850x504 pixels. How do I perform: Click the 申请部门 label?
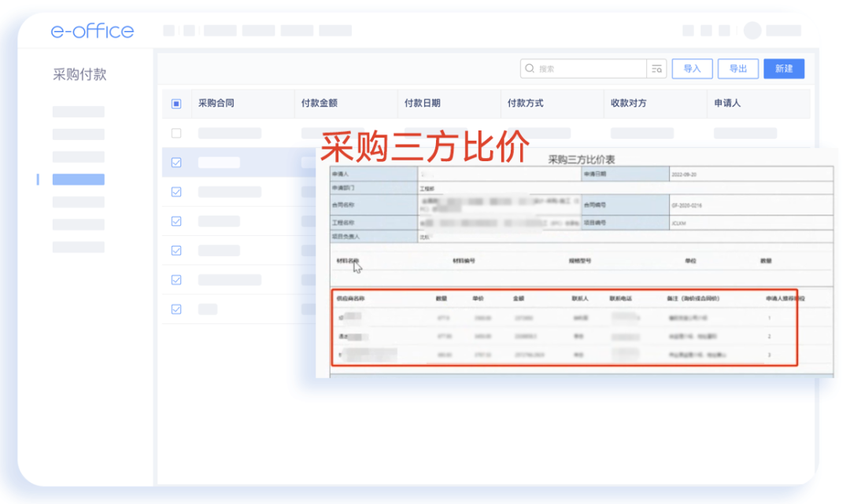click(343, 188)
